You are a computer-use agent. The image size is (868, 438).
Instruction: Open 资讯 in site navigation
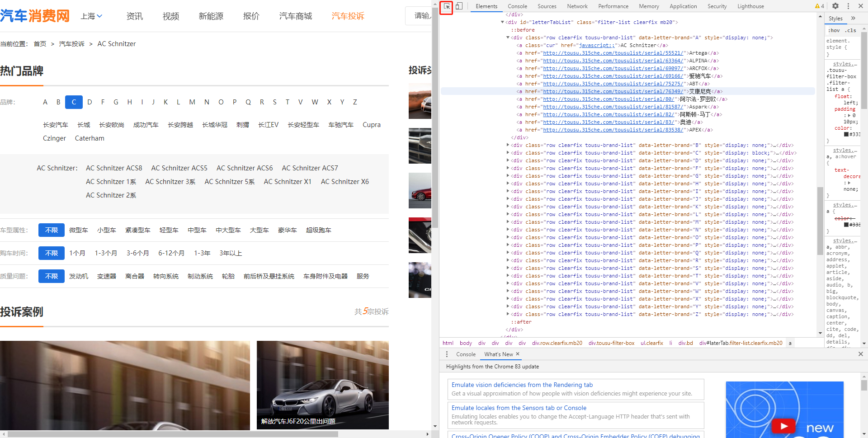click(x=135, y=16)
